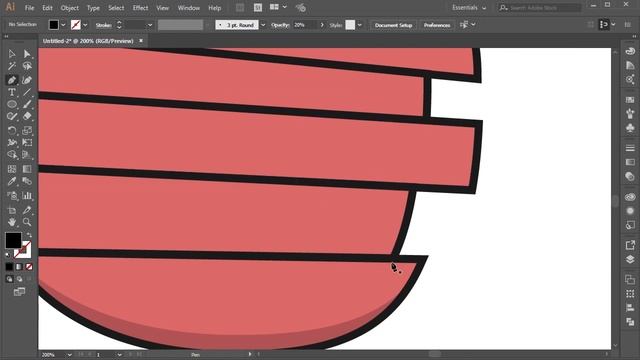Open the Edit menu
The width and height of the screenshot is (640, 360).
point(47,8)
